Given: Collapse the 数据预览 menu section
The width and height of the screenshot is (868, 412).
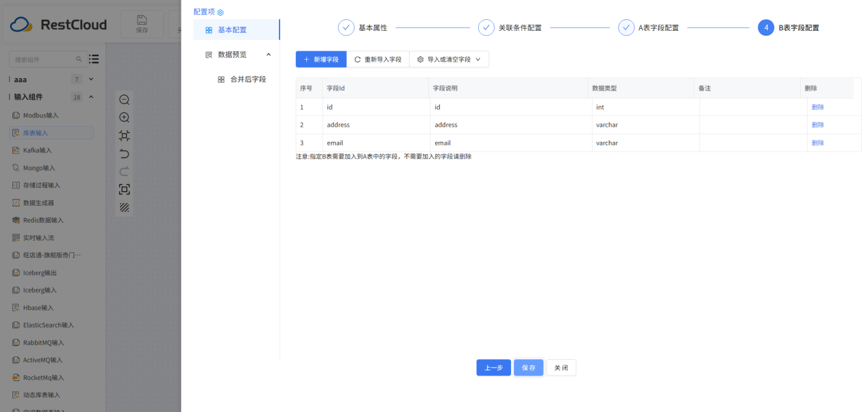Looking at the screenshot, I should tap(268, 54).
